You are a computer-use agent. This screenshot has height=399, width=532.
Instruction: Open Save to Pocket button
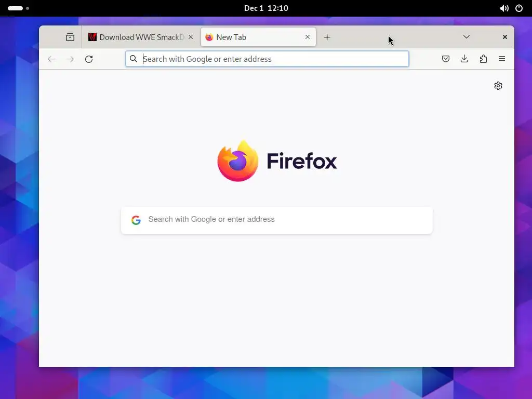(x=445, y=59)
